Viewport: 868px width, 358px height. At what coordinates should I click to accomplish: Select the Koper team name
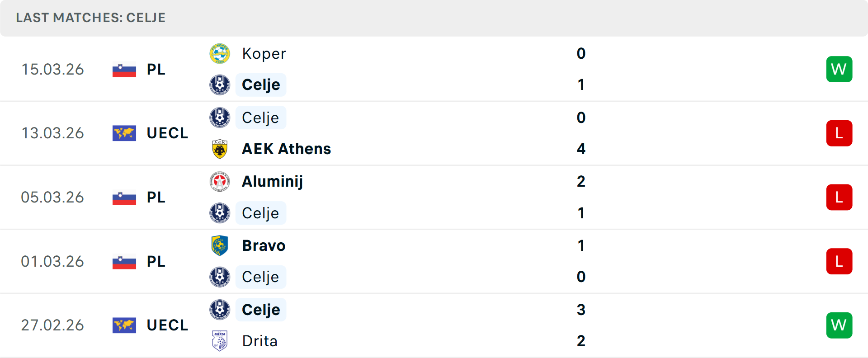tap(264, 54)
